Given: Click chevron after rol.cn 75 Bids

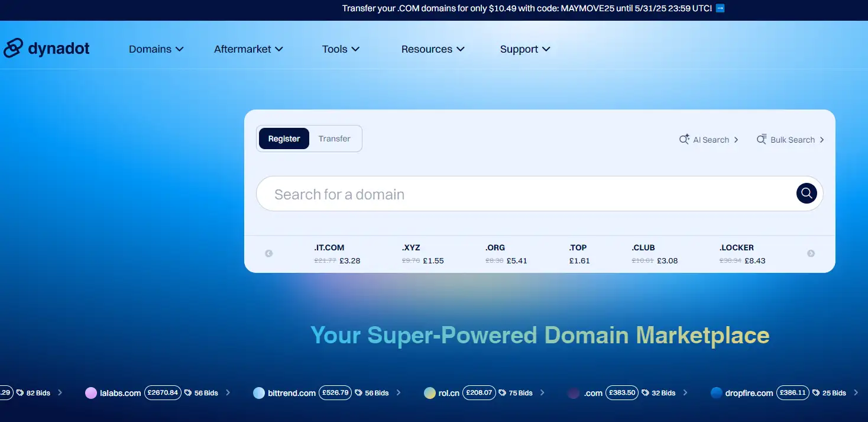Looking at the screenshot, I should coord(543,392).
